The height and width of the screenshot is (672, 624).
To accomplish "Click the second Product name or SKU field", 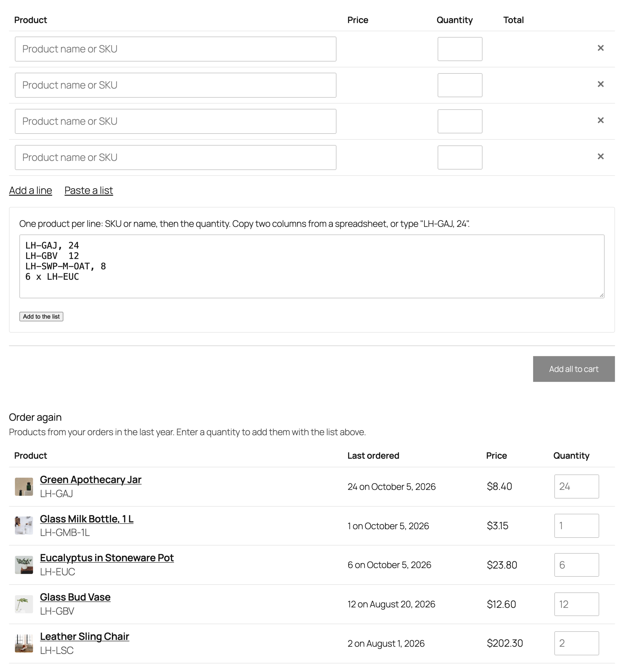I will coord(176,85).
